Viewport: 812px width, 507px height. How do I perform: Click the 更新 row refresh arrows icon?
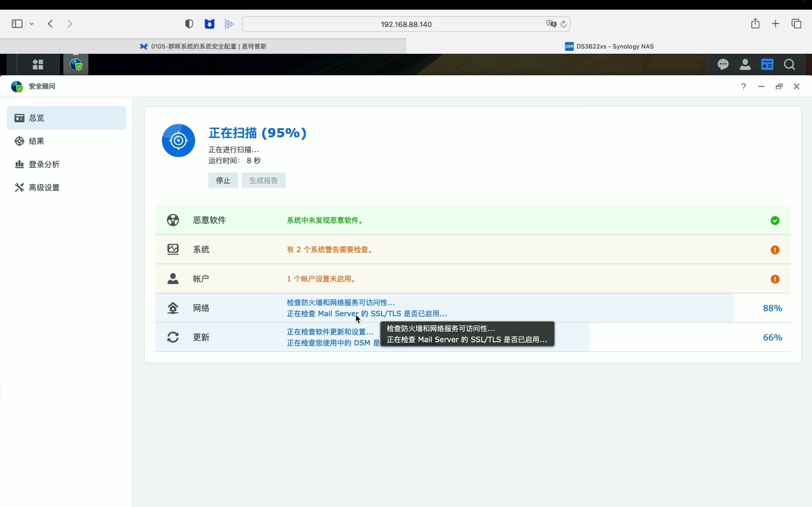click(173, 337)
